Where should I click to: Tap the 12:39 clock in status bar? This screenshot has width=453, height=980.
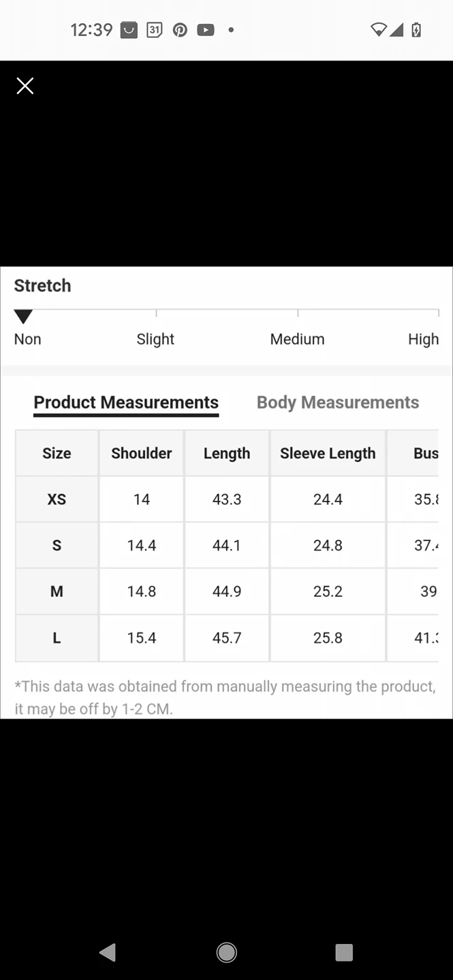[x=91, y=30]
